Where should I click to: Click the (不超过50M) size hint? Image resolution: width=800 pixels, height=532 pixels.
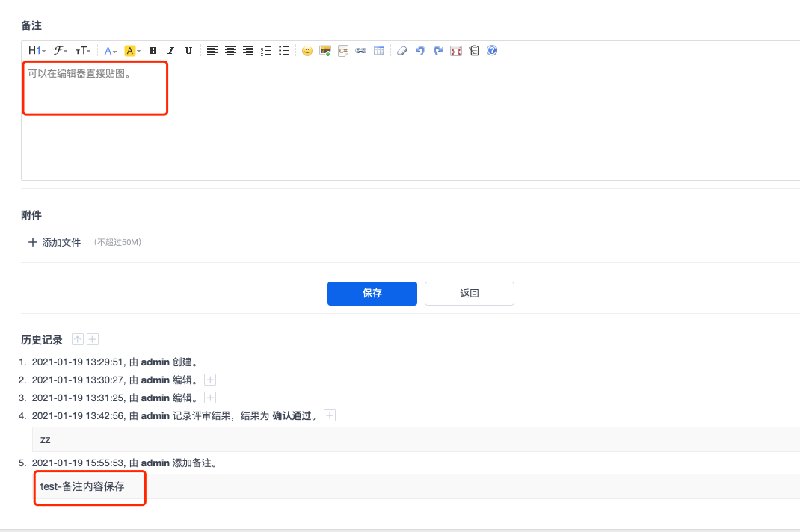(117, 242)
